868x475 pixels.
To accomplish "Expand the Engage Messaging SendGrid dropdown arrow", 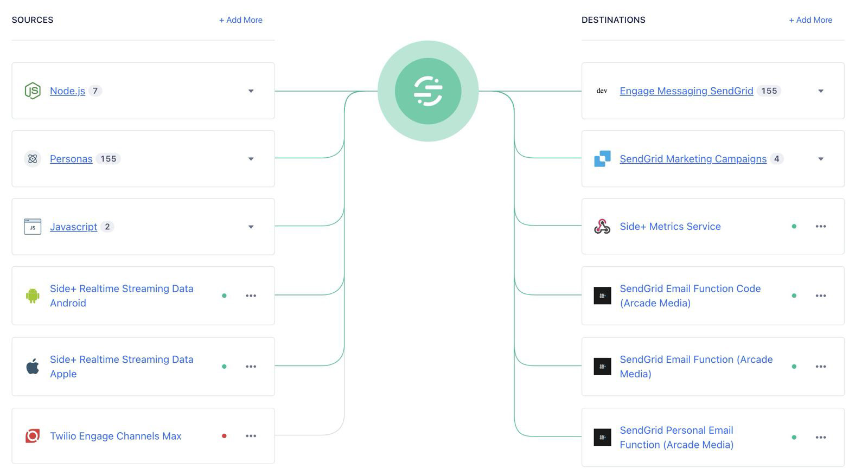I will 821,91.
